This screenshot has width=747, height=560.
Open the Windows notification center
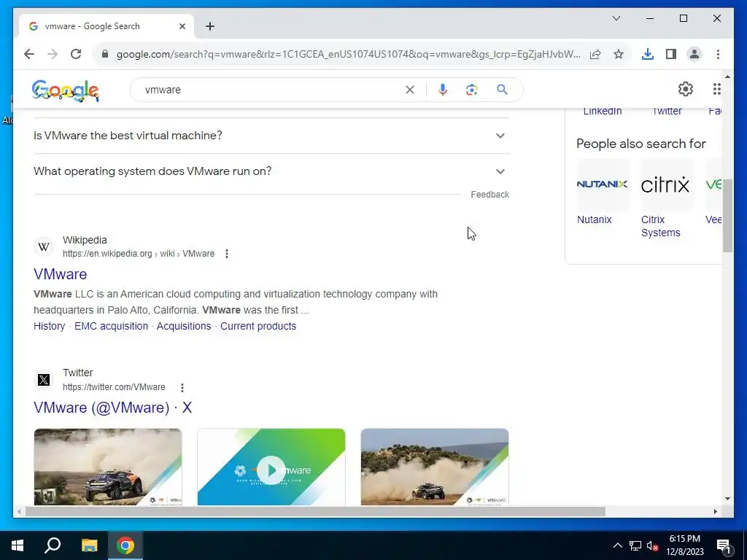pos(724,545)
